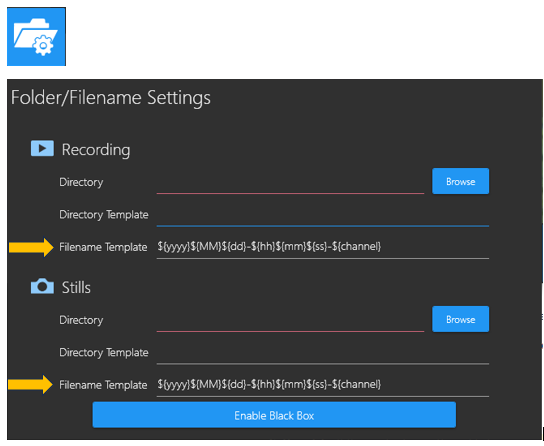Open the folder settings gear icon
Screen dimensions: 544x446
point(36,37)
